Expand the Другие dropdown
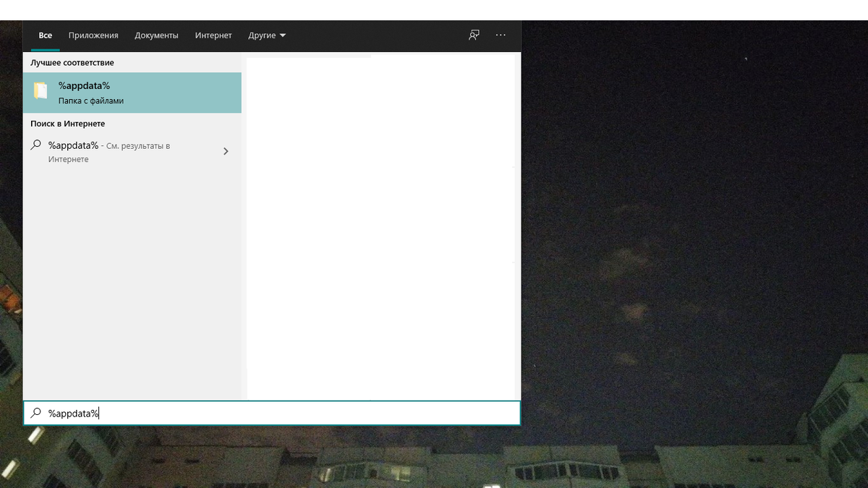 point(267,35)
